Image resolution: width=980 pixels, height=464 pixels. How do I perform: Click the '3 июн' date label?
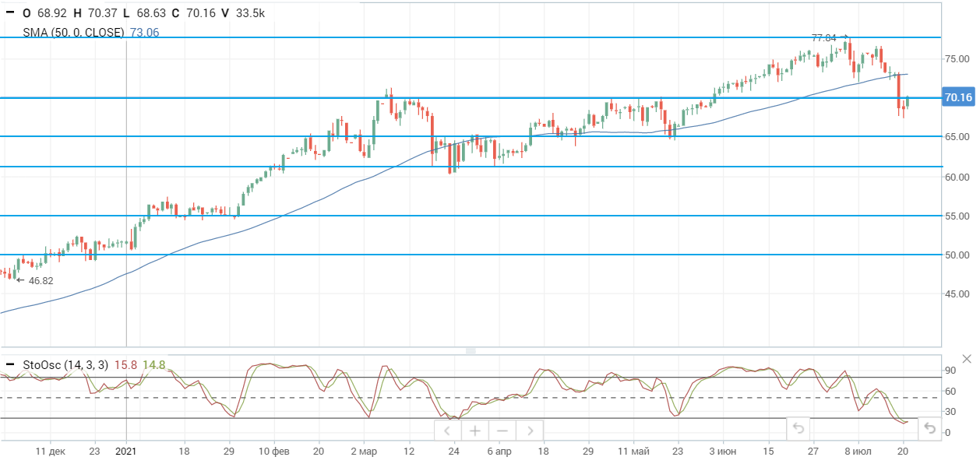coord(723,451)
